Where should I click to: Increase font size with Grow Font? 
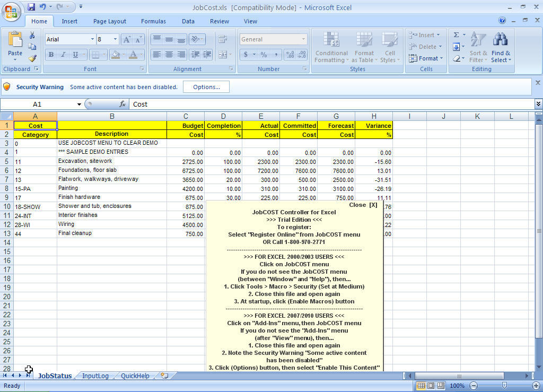(x=127, y=39)
